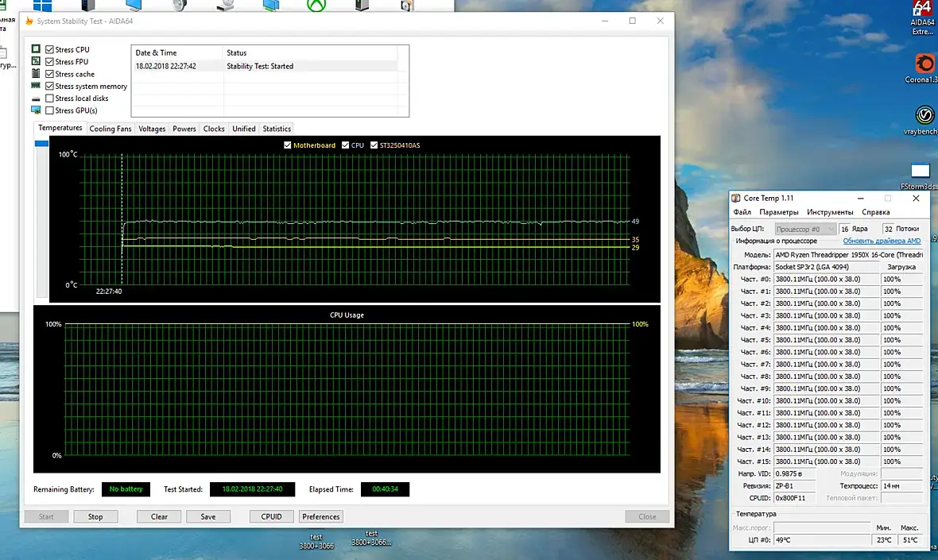938x560 pixels.
Task: Enable the Stress GPU(s) checkbox
Action: point(49,110)
